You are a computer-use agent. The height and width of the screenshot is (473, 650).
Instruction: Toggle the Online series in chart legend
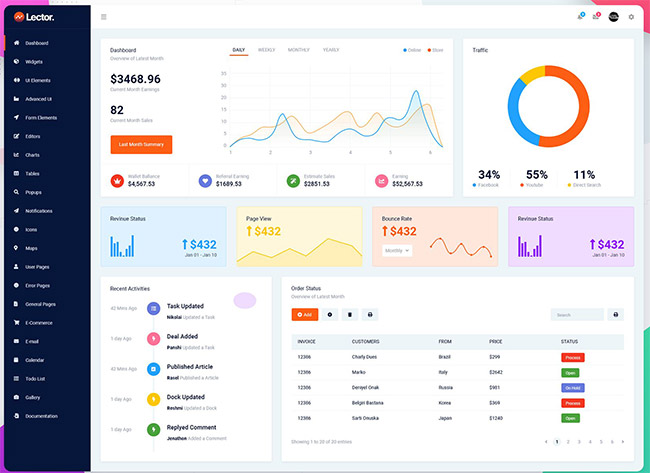(x=413, y=49)
